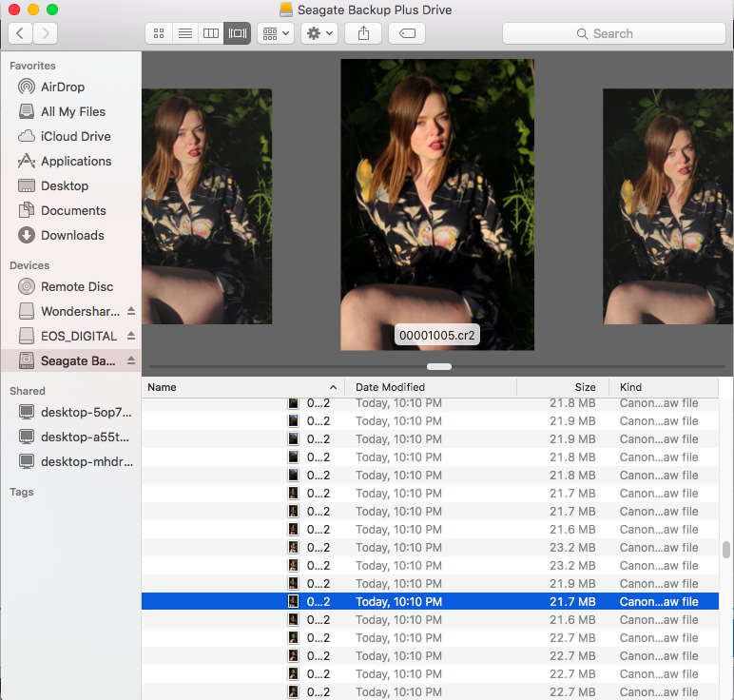This screenshot has width=734, height=700.
Task: Click in the Search field
Action: 613,33
